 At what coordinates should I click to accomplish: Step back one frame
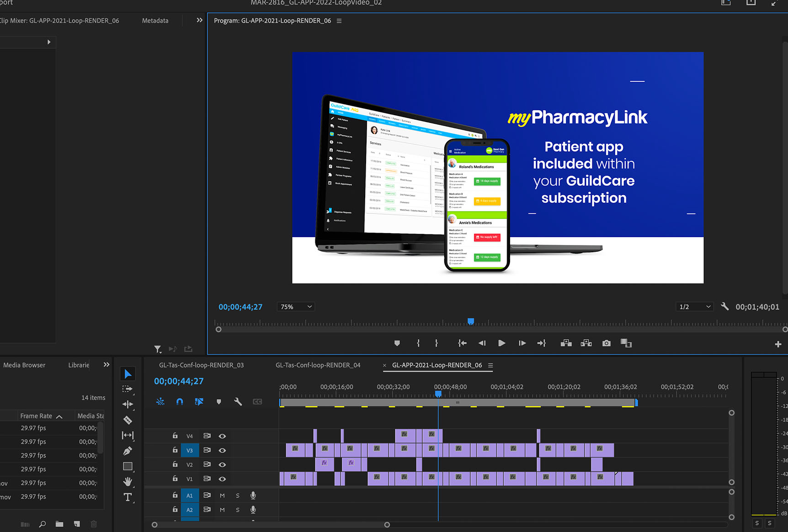[482, 343]
